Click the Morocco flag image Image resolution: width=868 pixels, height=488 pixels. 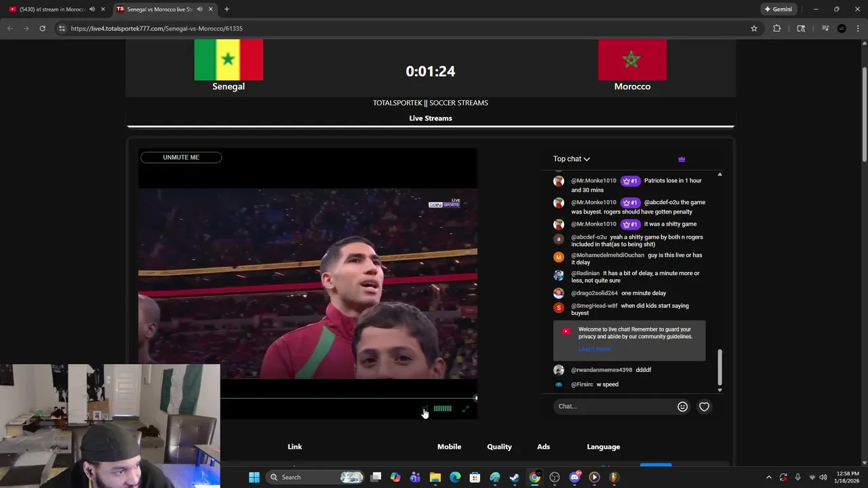coord(632,60)
